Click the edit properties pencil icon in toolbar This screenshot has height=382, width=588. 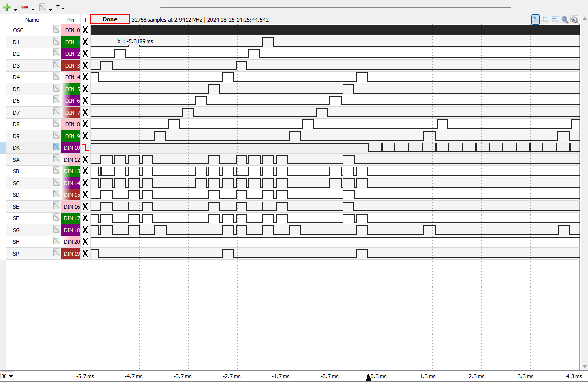click(x=43, y=8)
